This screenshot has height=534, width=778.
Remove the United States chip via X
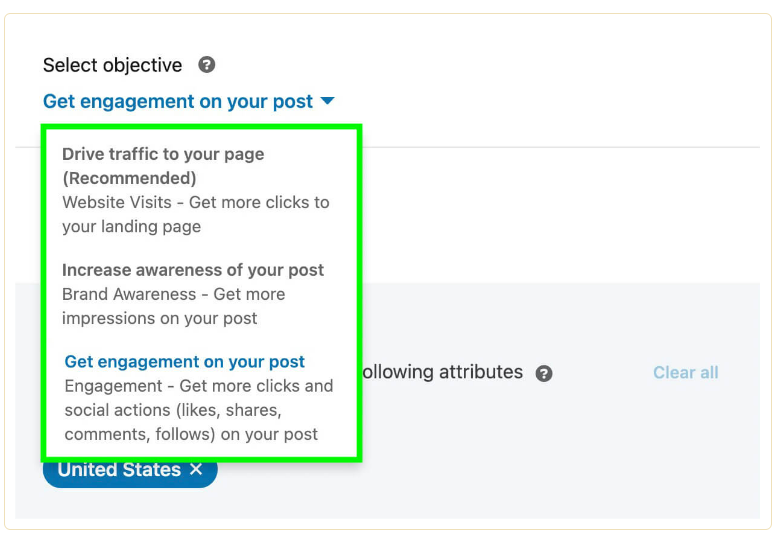(x=196, y=469)
